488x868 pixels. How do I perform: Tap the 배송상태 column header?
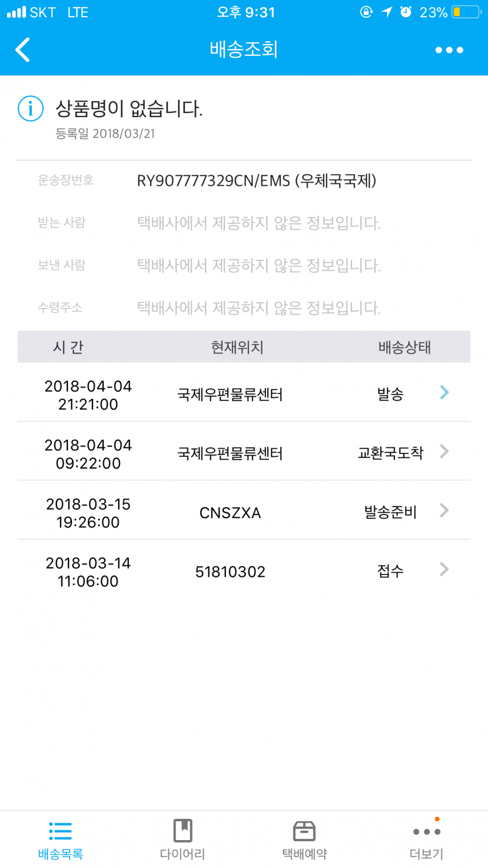404,347
